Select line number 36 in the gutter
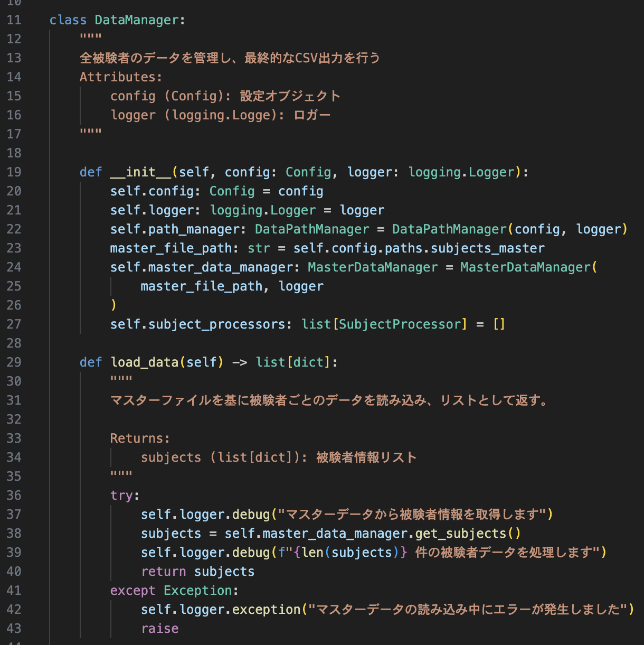The width and height of the screenshot is (644, 645). coord(14,496)
